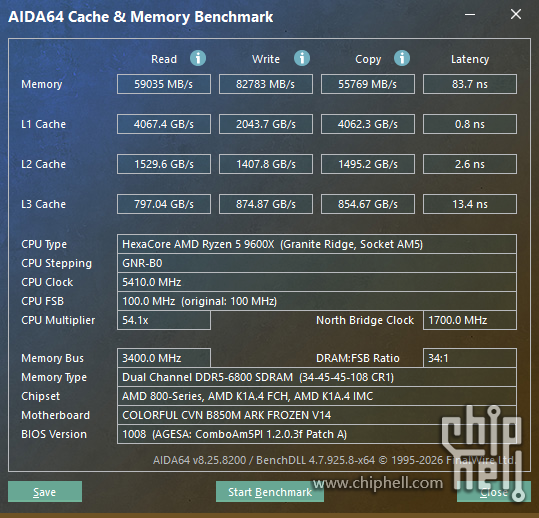Click the Write column info icon

302,58
